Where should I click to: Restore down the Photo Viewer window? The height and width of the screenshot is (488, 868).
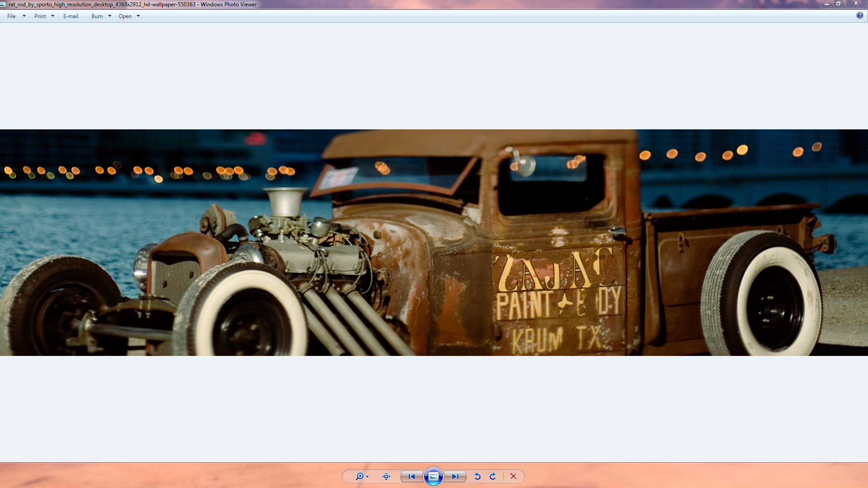(x=839, y=4)
